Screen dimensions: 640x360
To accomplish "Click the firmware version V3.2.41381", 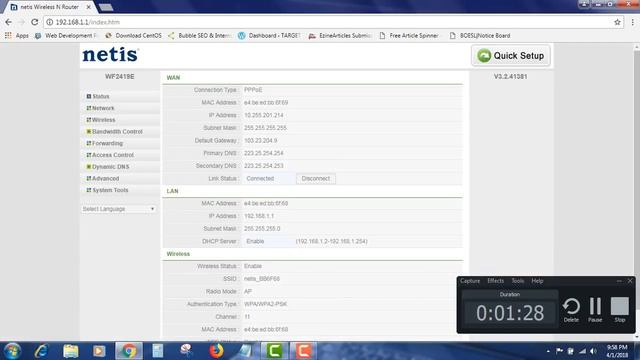I will (510, 76).
